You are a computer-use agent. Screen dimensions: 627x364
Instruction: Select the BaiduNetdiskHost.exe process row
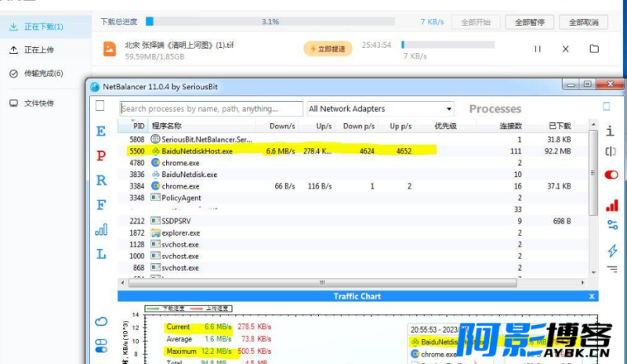[x=353, y=151]
